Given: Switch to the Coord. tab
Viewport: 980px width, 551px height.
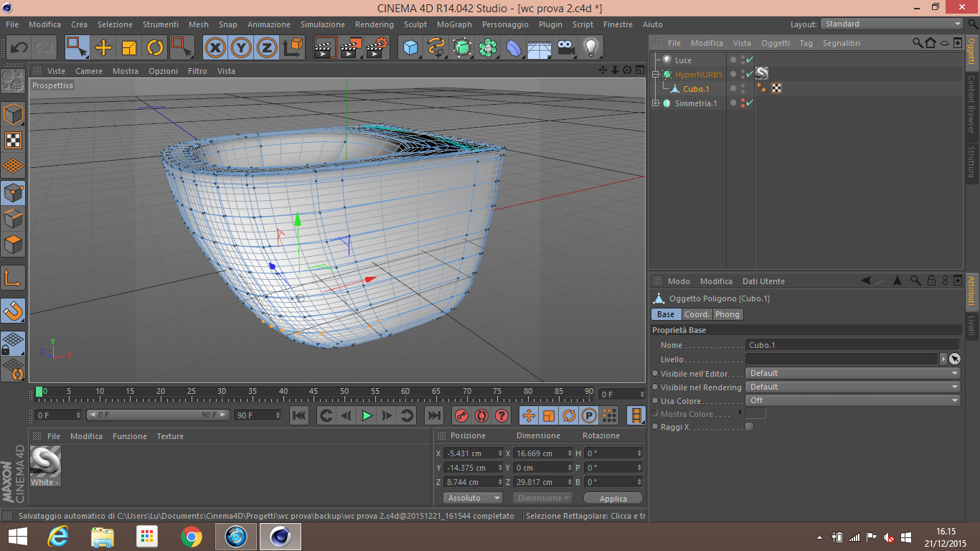Looking at the screenshot, I should click(696, 314).
